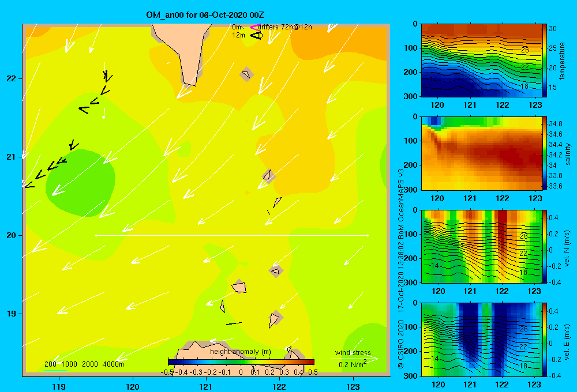This screenshot has width=577, height=392.
Task: Click latitude label 20 on the map axis
Action: [11, 235]
